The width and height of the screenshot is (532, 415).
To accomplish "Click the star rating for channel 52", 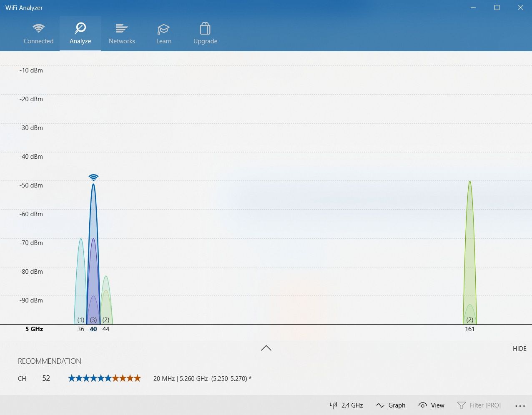I will [x=104, y=378].
